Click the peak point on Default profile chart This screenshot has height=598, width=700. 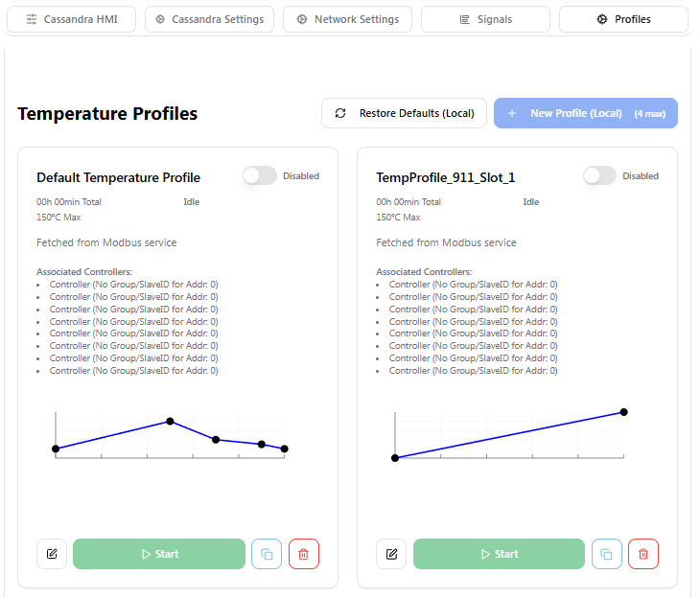pyautogui.click(x=170, y=421)
